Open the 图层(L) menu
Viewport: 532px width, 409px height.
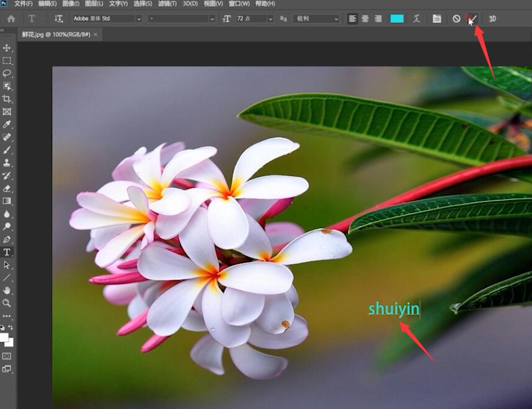pyautogui.click(x=94, y=4)
